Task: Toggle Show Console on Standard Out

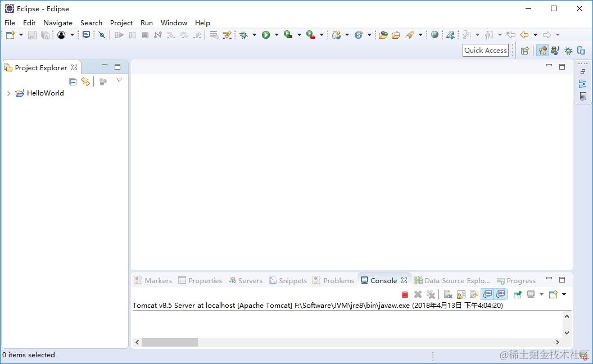Action: [487, 294]
